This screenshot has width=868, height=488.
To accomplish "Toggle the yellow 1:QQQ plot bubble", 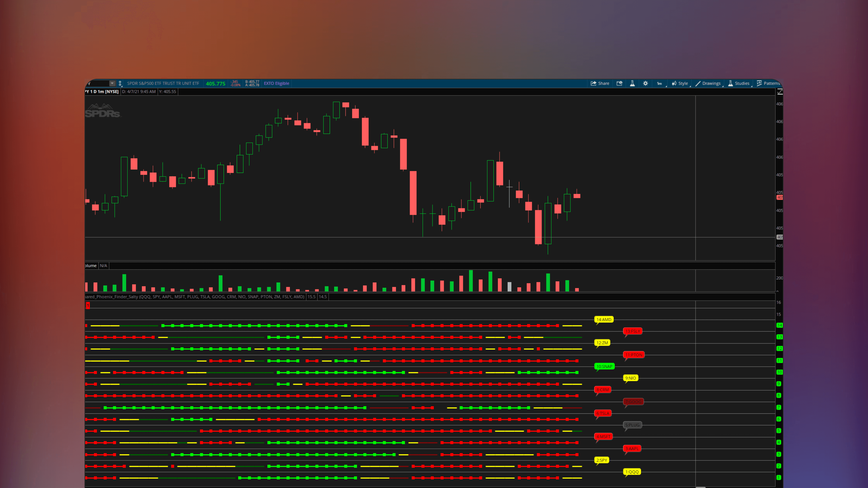I will [x=632, y=472].
